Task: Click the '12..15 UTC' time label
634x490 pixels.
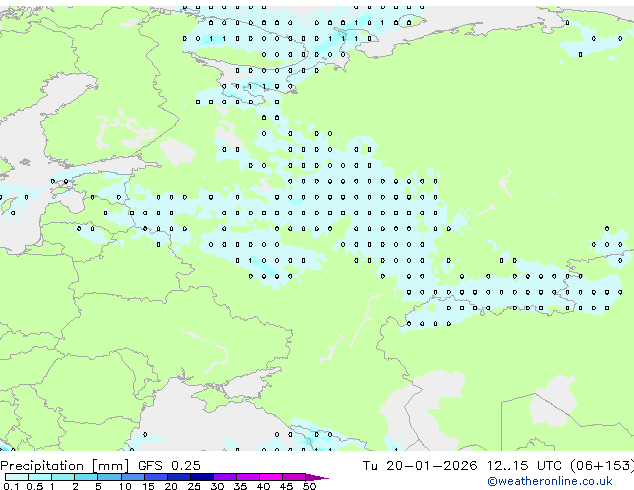Action: pos(524,465)
